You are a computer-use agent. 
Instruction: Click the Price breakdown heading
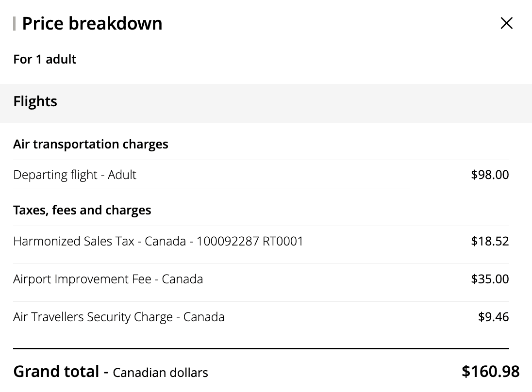point(92,23)
